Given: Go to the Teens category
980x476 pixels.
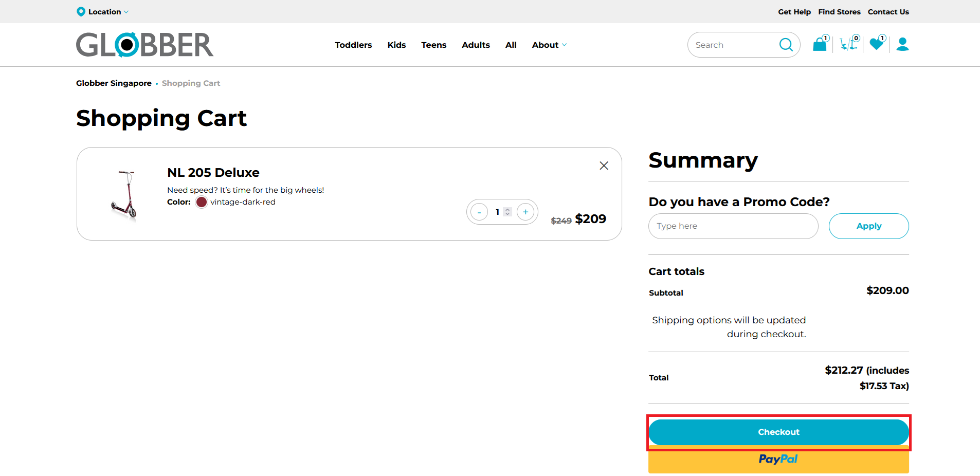Looking at the screenshot, I should click(433, 45).
